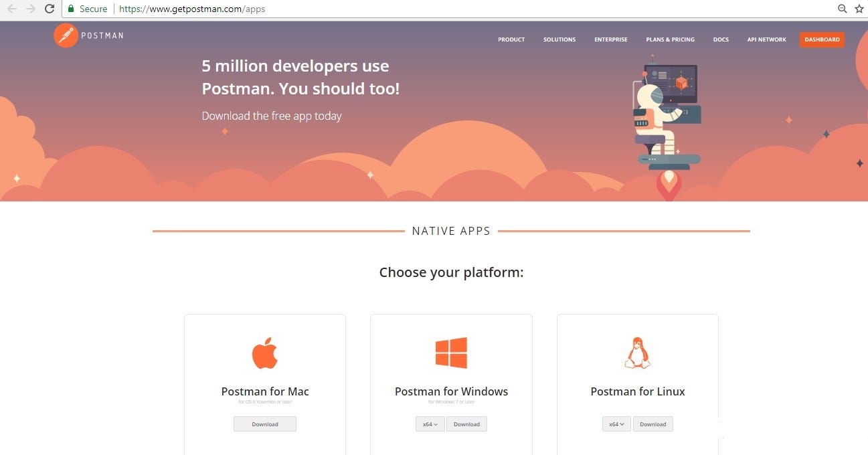Click the orange DASHBOARD button
Screen dimensions: 868x455
[x=822, y=39]
